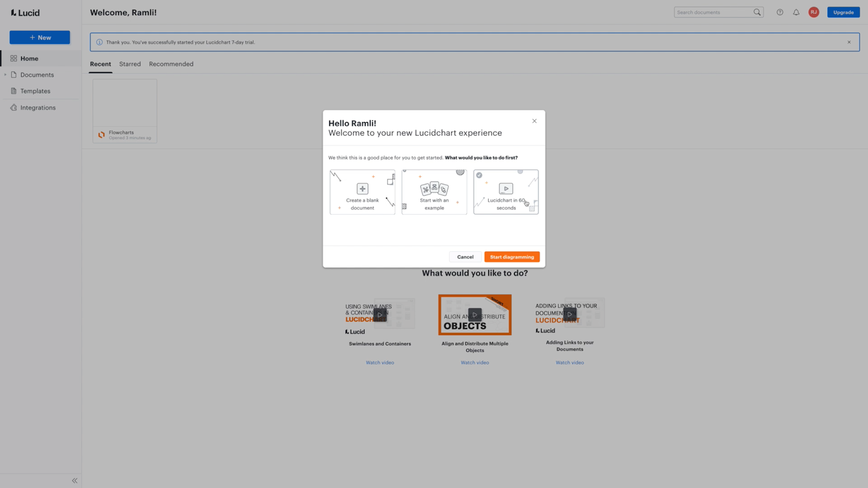The image size is (868, 488).
Task: Switch to the Recent tab
Action: [100, 64]
